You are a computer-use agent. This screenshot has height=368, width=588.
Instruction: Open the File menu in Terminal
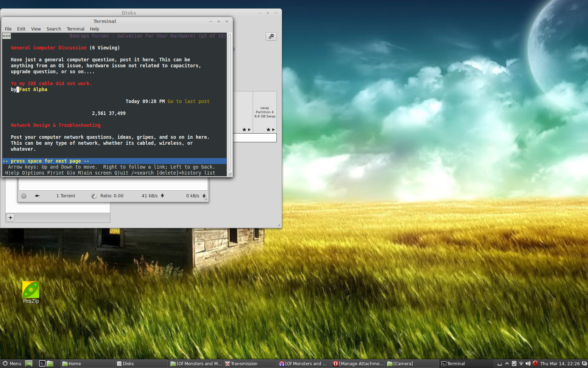[x=8, y=29]
